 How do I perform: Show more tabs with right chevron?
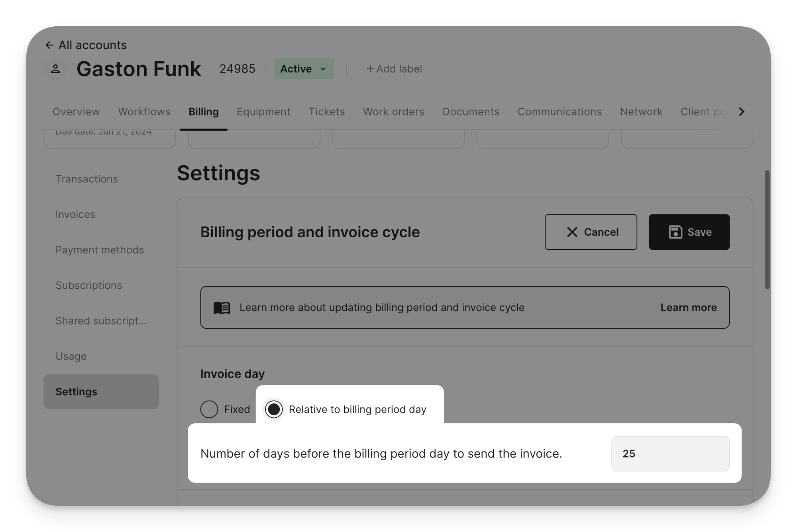pyautogui.click(x=741, y=112)
